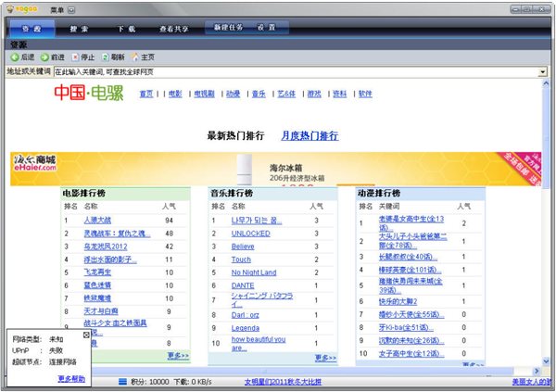Image resolution: width=556 pixels, height=392 pixels.
Task: Click the Back (后退) toolbar icon
Action: pos(14,57)
